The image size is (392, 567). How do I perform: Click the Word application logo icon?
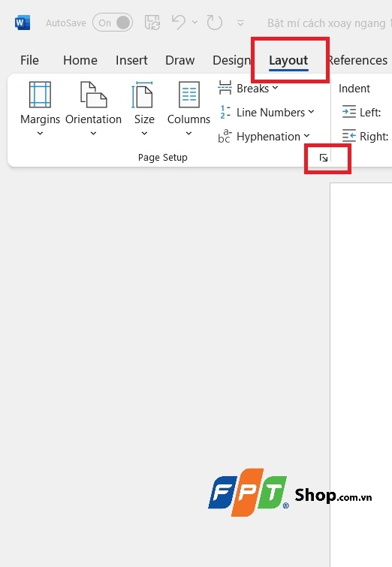[x=22, y=23]
